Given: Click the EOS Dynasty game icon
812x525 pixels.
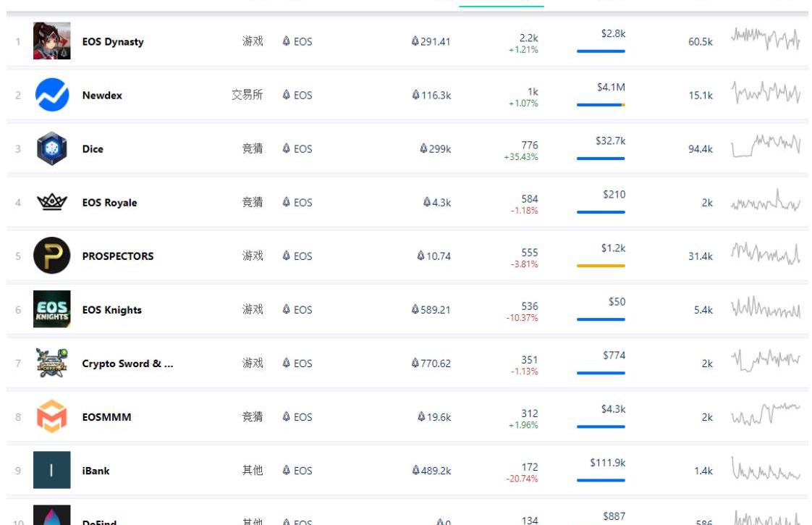Looking at the screenshot, I should pyautogui.click(x=52, y=41).
